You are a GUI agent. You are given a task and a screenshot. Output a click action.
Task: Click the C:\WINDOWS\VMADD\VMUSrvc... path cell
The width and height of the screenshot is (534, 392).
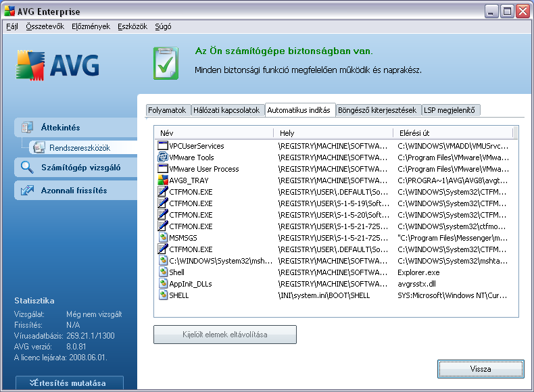coord(453,146)
